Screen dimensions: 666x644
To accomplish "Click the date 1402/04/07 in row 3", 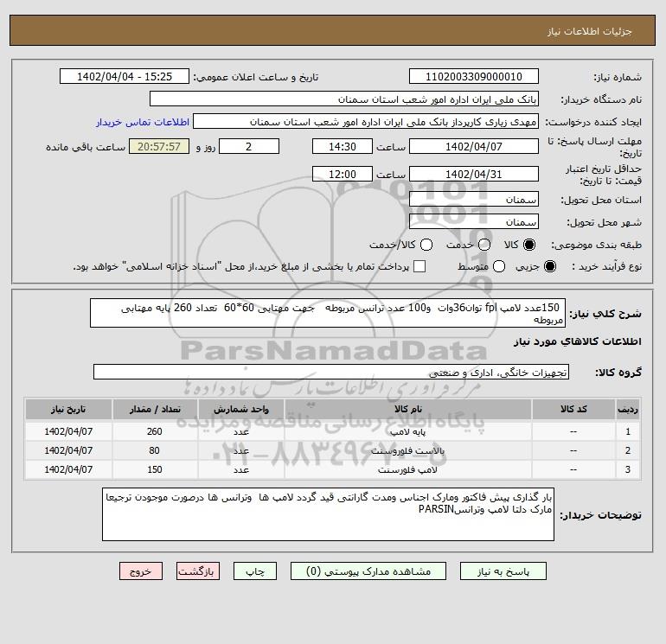I will point(68,470).
